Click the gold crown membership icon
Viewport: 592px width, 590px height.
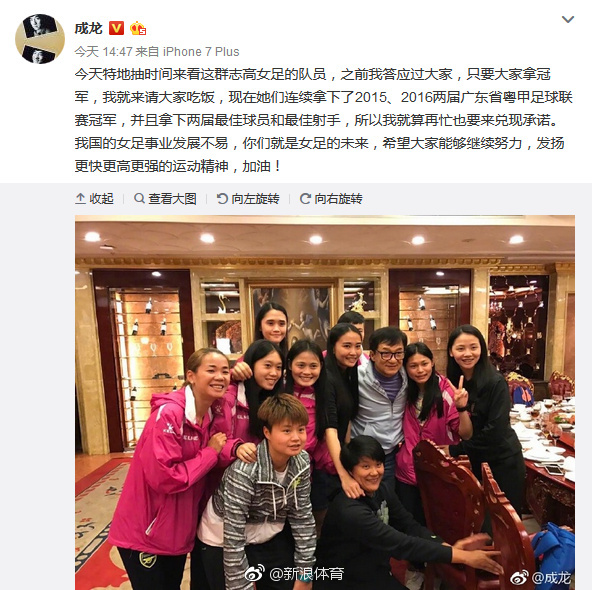tap(138, 28)
